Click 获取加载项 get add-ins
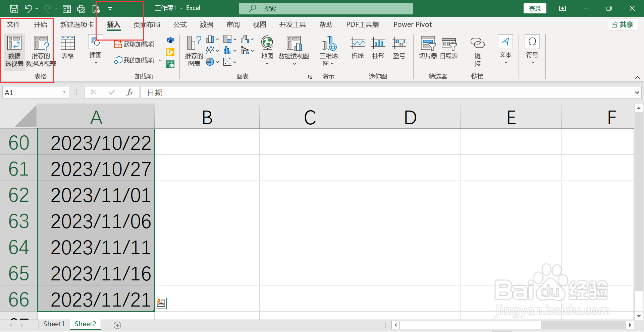Viewport: 644px width, 332px height. click(x=134, y=44)
